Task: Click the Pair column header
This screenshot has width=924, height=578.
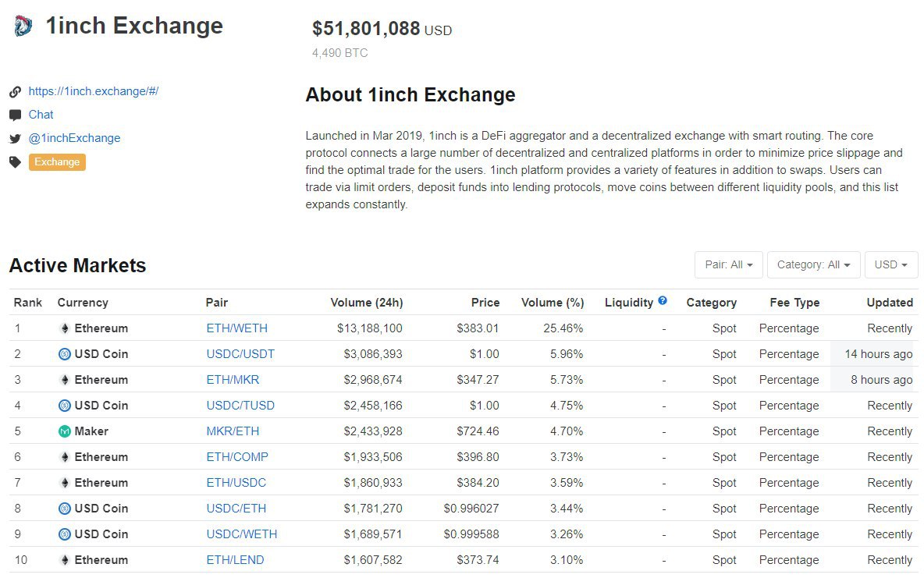Action: coord(217,302)
